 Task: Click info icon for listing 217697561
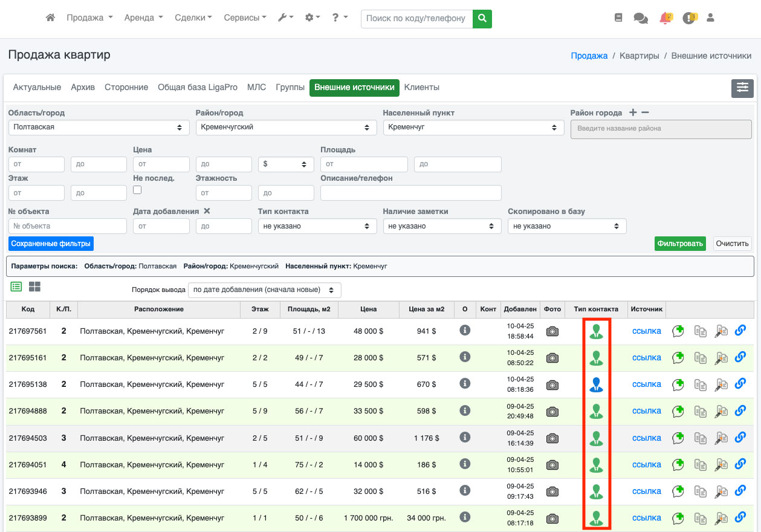pyautogui.click(x=465, y=331)
